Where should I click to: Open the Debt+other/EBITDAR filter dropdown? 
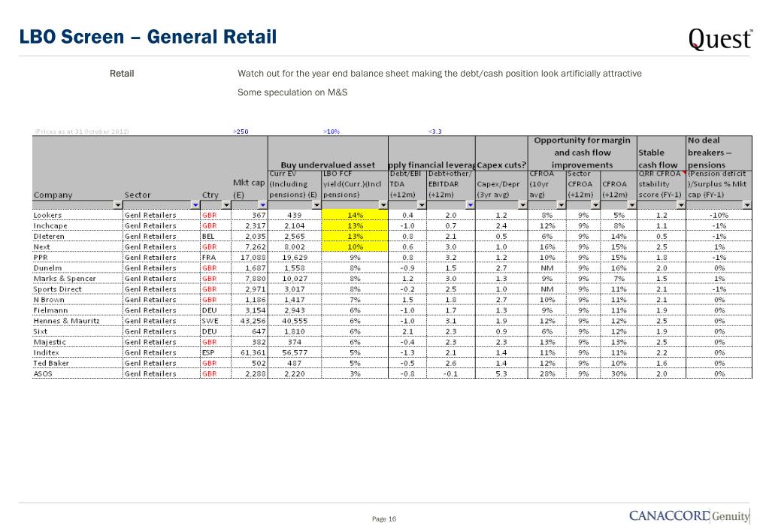tap(470, 204)
